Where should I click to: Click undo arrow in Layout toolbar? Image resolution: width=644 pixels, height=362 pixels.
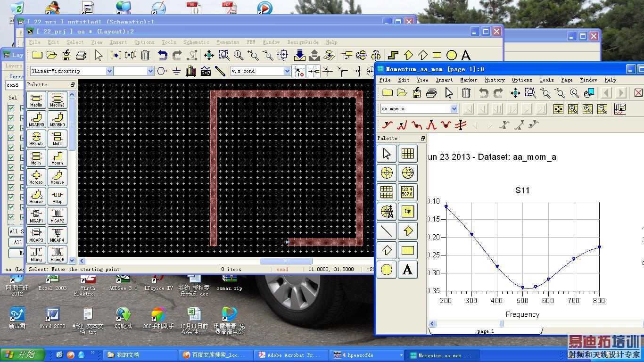click(162, 55)
